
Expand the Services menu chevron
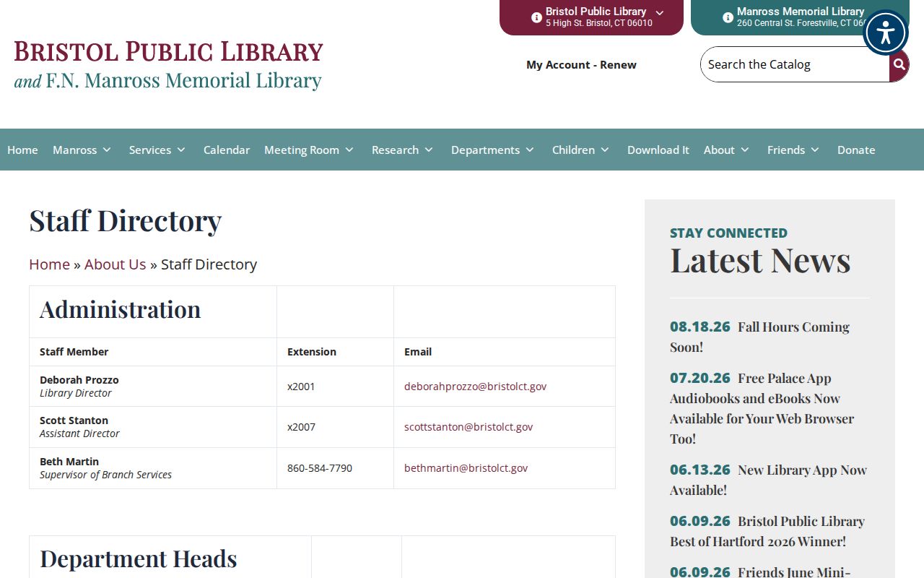pos(181,150)
